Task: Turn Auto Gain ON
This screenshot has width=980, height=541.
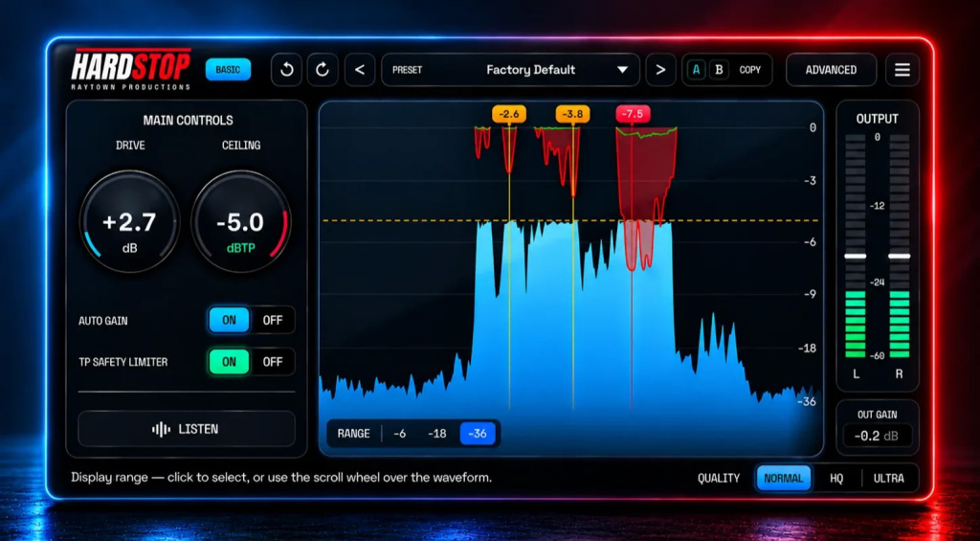Action: pyautogui.click(x=230, y=320)
